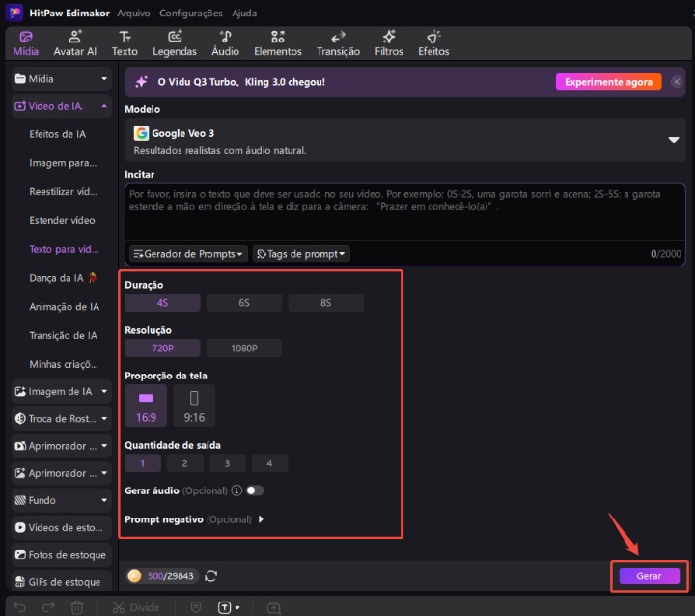Expand the Mídia sidebar section

61,79
